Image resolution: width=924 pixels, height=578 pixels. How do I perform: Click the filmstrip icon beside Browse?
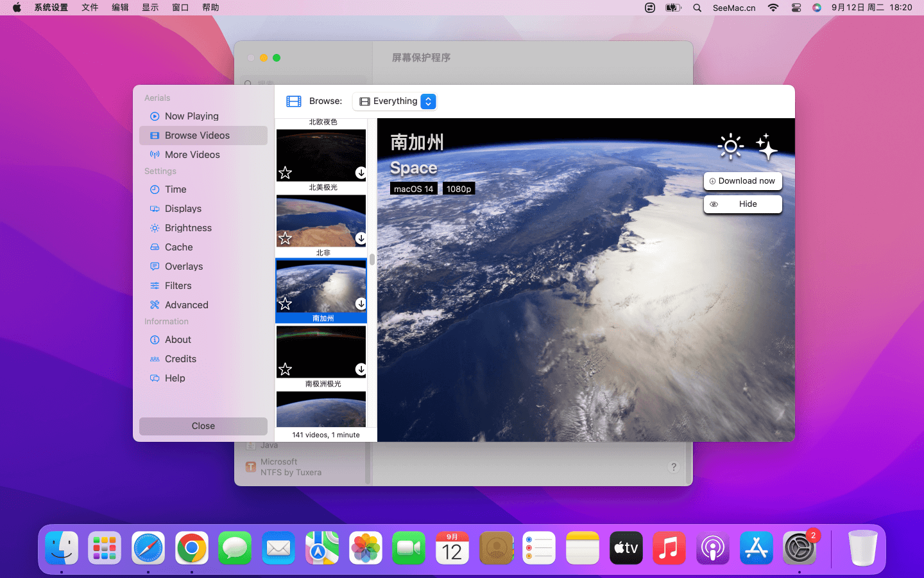coord(294,101)
